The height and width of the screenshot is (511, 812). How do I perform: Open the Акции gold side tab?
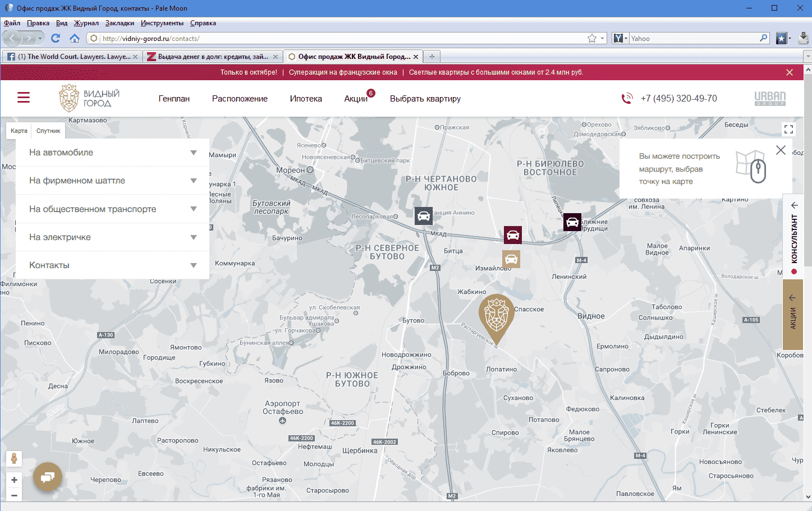coord(793,315)
